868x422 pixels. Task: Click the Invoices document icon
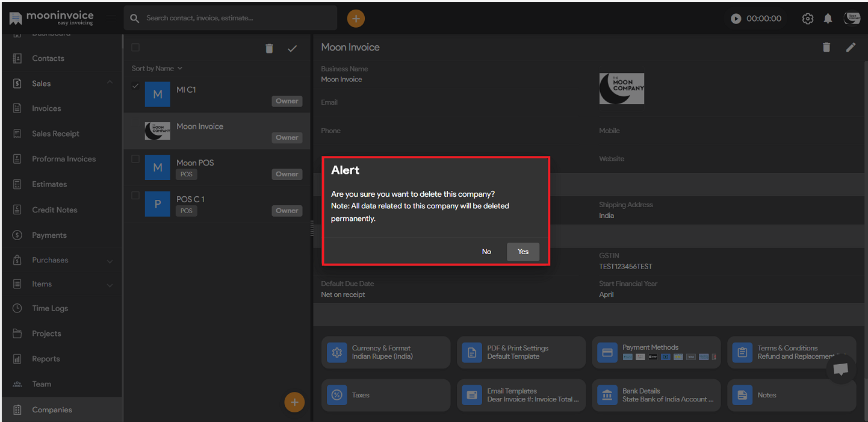coord(17,108)
